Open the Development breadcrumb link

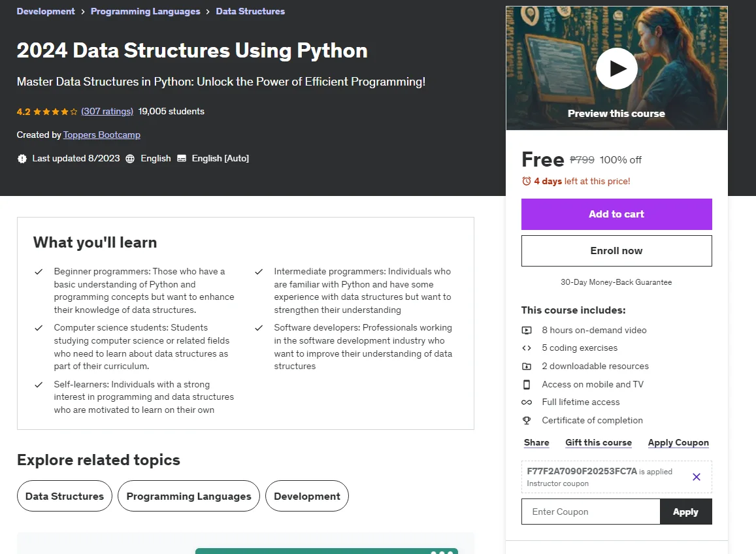[46, 11]
